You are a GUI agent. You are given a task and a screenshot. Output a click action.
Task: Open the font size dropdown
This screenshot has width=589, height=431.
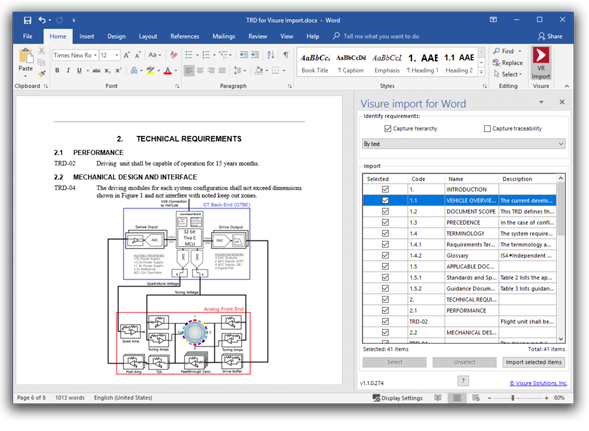(117, 55)
